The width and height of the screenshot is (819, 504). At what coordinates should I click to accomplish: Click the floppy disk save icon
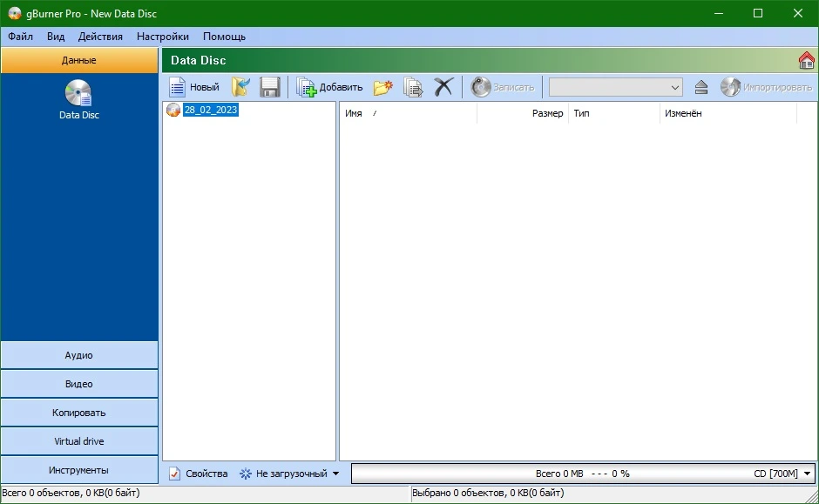[270, 87]
